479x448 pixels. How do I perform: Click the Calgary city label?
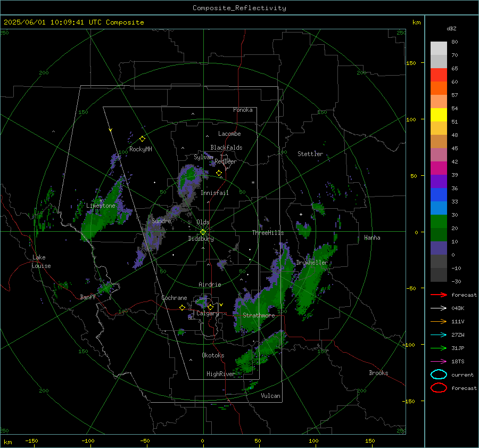click(208, 313)
